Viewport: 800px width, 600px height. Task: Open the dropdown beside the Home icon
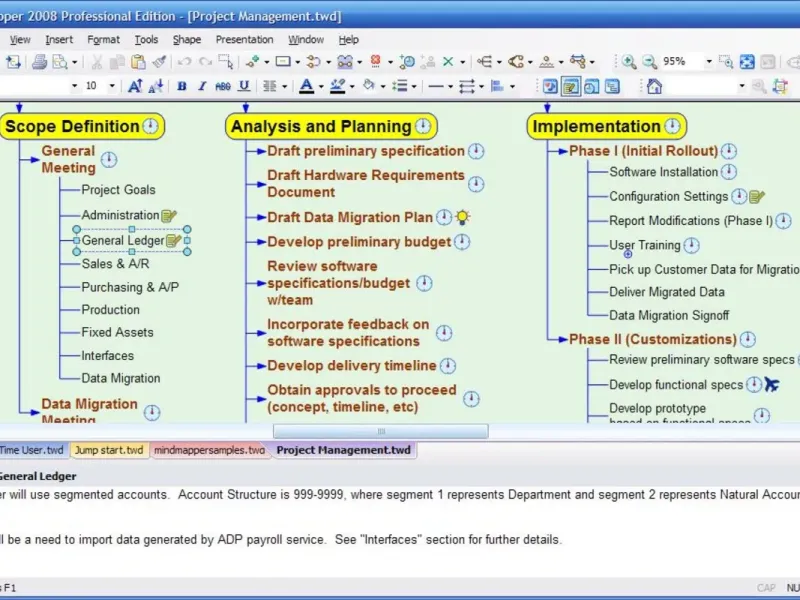pos(742,86)
